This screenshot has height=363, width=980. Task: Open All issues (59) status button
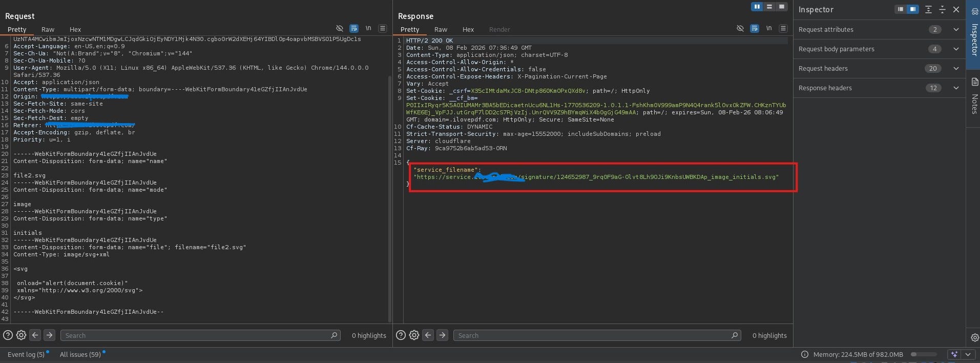click(x=80, y=354)
